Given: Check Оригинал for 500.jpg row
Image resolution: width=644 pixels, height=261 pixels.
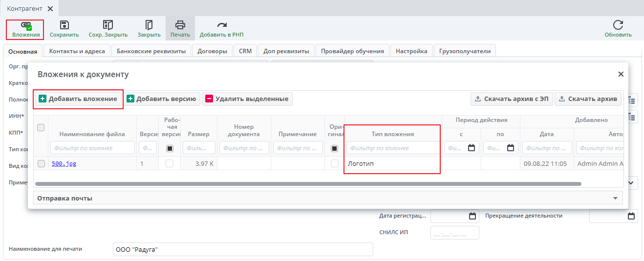Looking at the screenshot, I should 334,163.
